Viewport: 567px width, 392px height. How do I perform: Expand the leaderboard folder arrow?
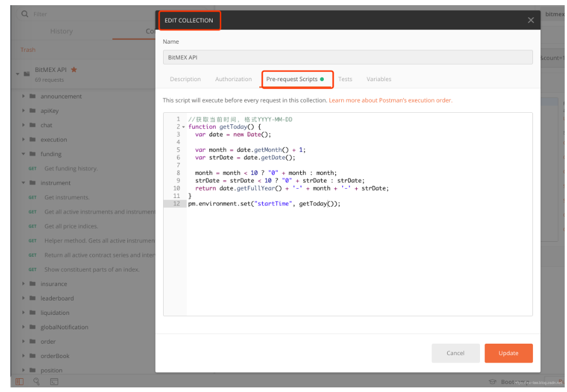[x=23, y=298]
